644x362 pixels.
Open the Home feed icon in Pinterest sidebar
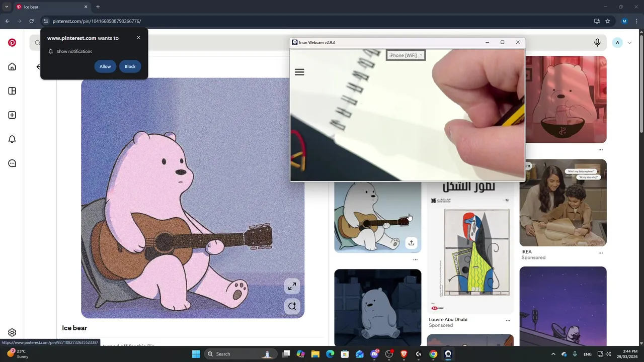pos(12,67)
